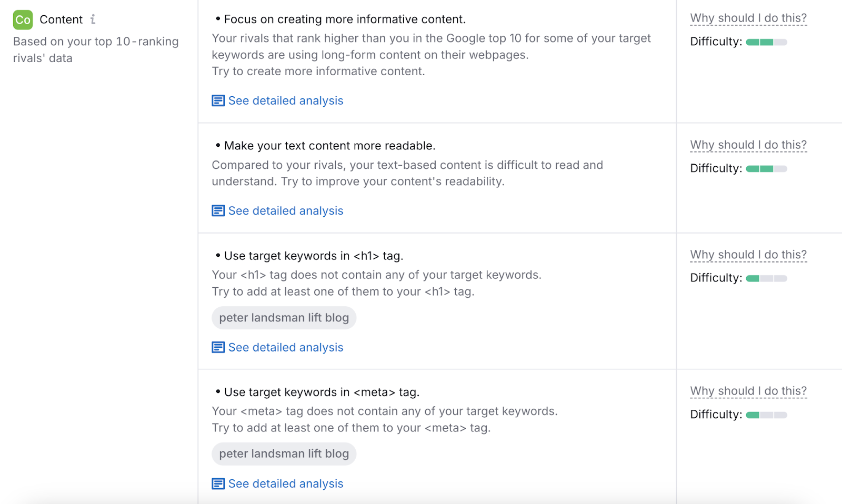
Task: Click analysis icon under h1 tag tip
Action: [217, 347]
